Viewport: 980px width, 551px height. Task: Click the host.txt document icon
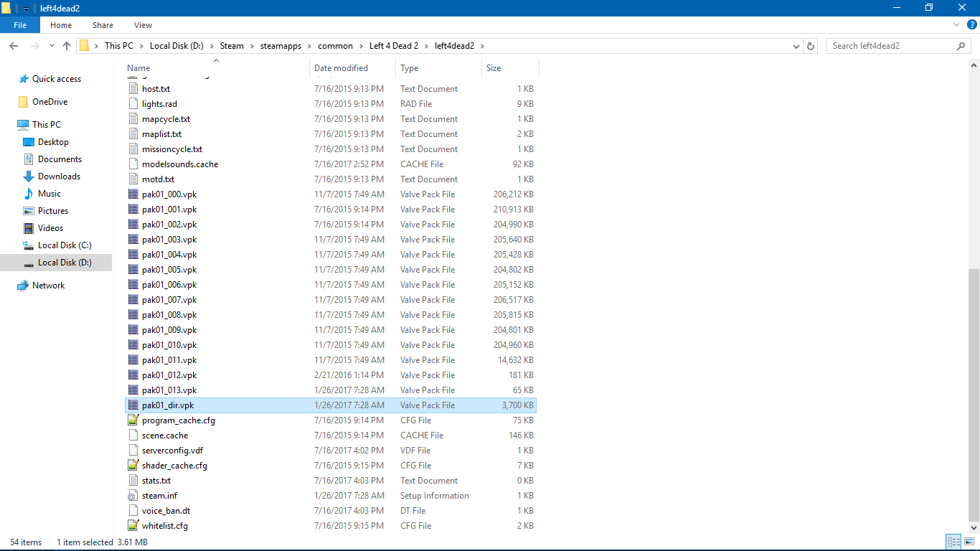(133, 89)
